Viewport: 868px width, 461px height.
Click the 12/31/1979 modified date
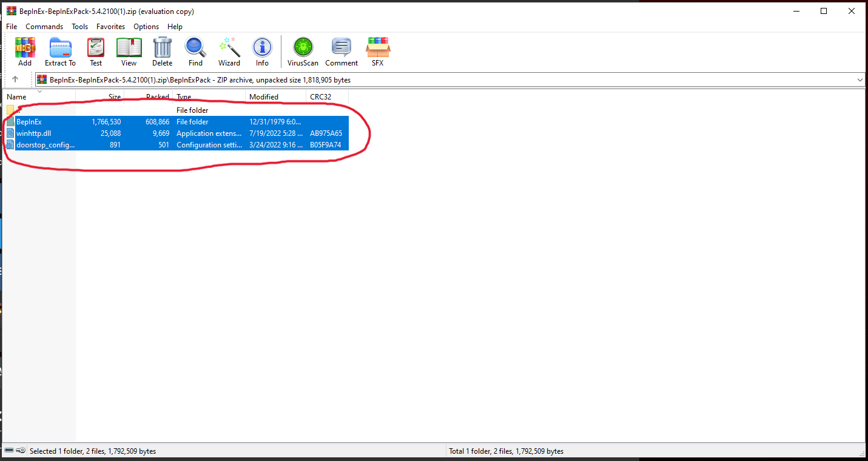point(275,122)
